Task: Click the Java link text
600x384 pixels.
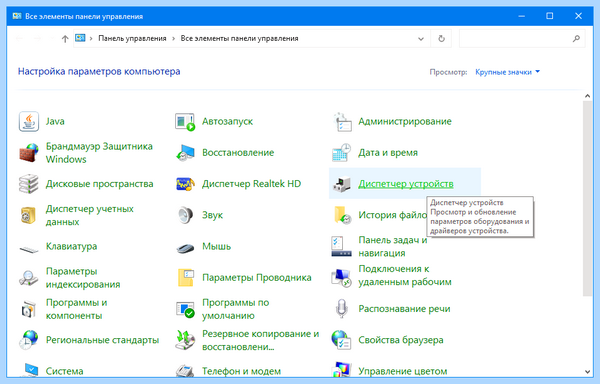Action: (x=55, y=121)
